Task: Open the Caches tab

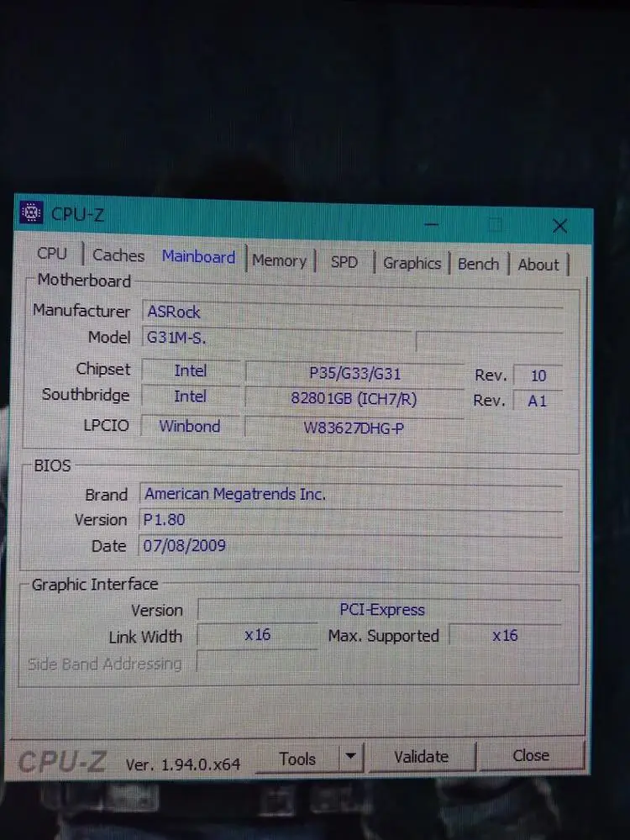Action: point(118,255)
